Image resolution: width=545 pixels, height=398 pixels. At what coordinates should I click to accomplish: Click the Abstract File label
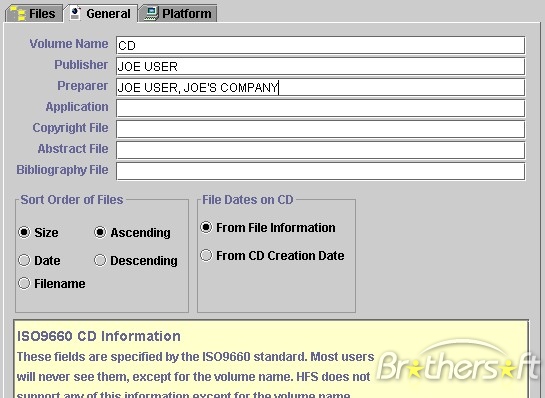tap(73, 148)
